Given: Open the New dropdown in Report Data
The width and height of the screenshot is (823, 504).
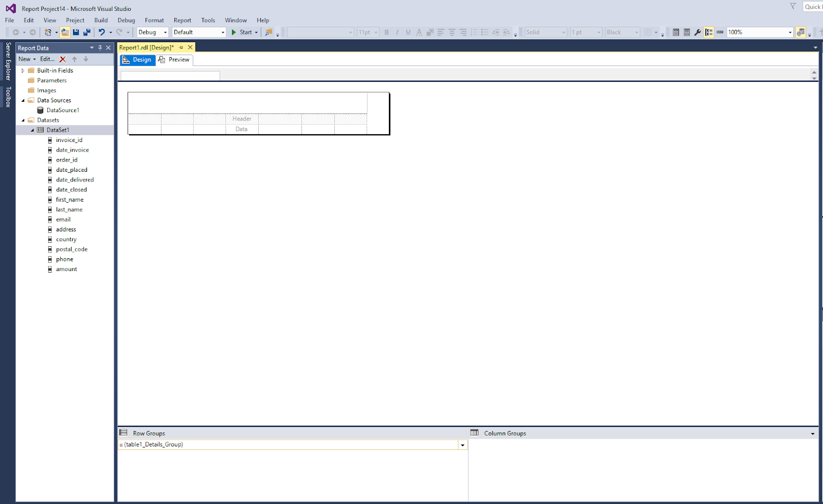Looking at the screenshot, I should [27, 59].
